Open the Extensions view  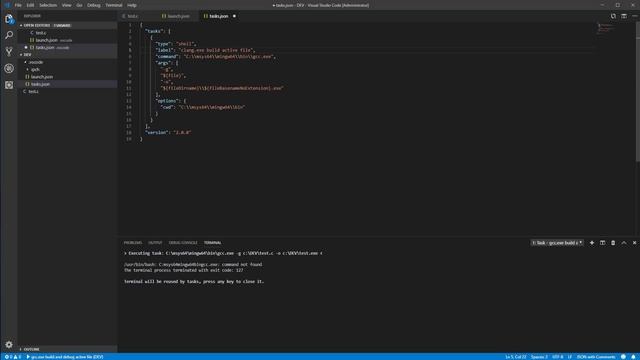[x=9, y=85]
